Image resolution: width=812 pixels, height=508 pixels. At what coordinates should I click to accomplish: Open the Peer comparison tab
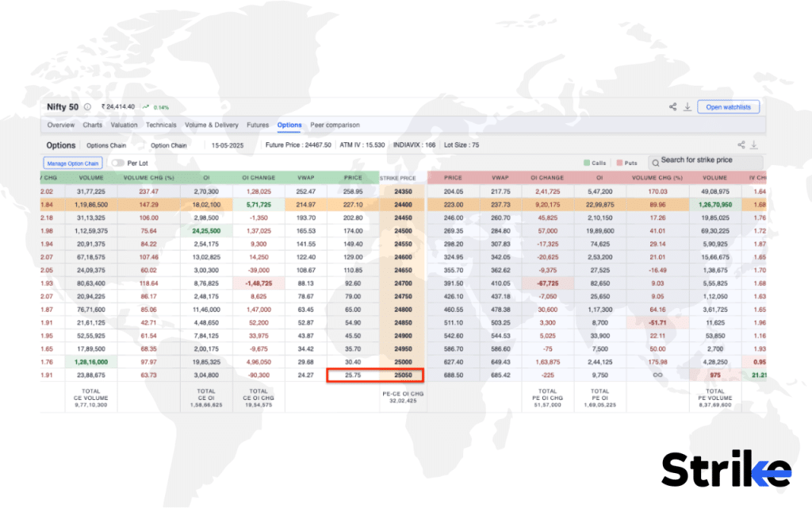tap(335, 125)
